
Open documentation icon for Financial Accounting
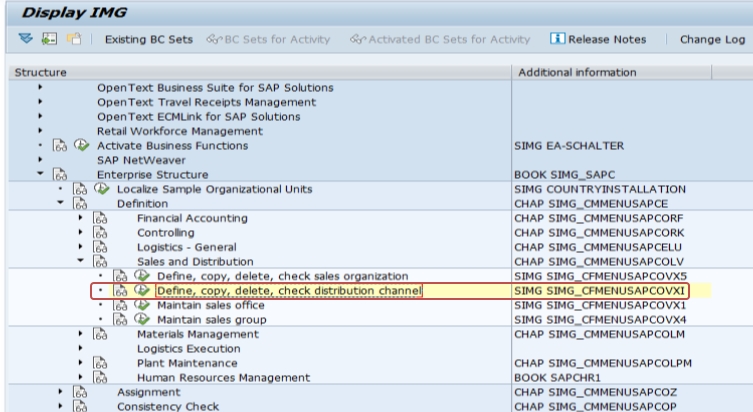pos(100,218)
